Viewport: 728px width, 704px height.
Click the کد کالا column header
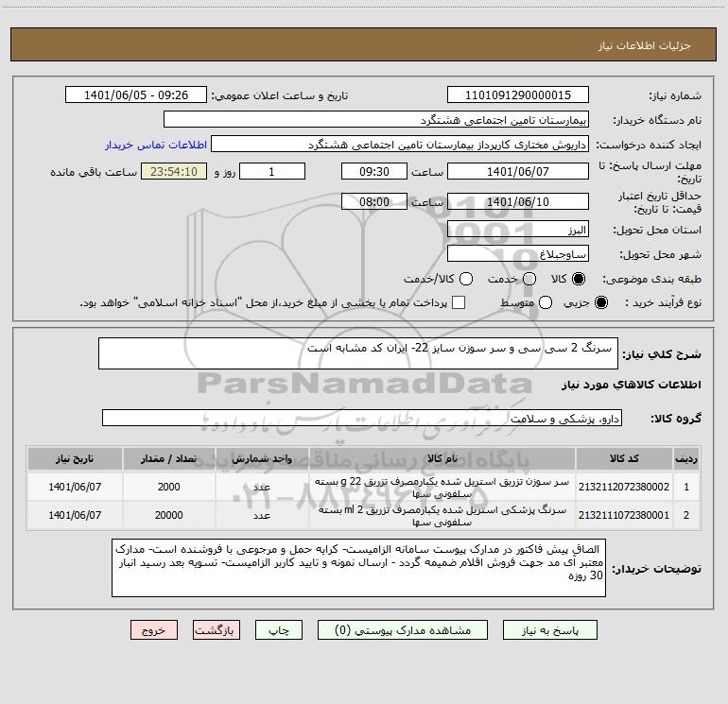click(624, 459)
